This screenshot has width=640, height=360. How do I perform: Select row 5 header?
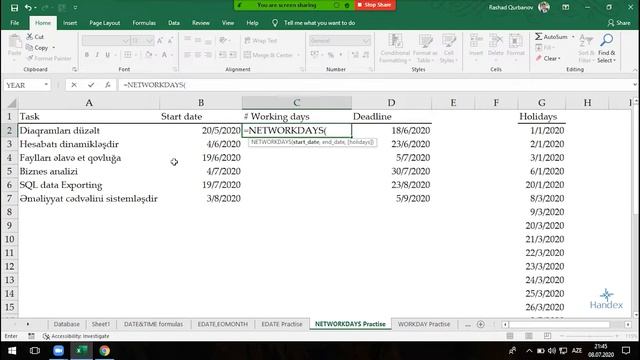[9, 171]
